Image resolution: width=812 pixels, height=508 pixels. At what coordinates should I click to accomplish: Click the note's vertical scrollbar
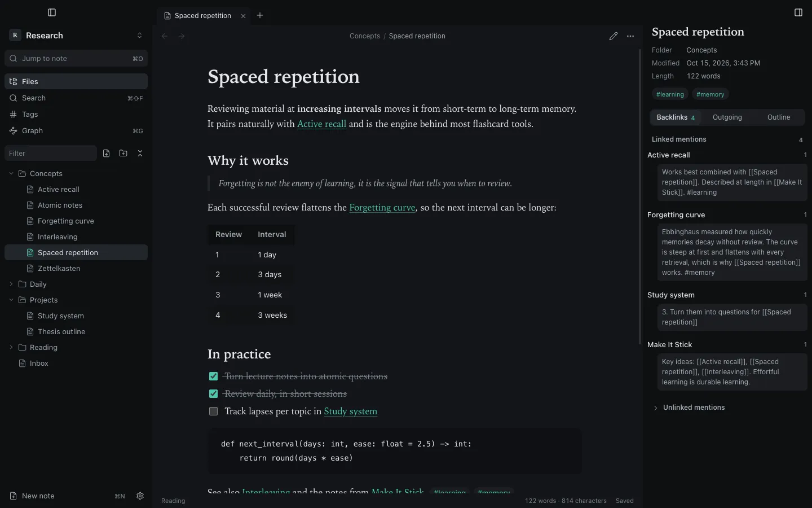pyautogui.click(x=640, y=196)
